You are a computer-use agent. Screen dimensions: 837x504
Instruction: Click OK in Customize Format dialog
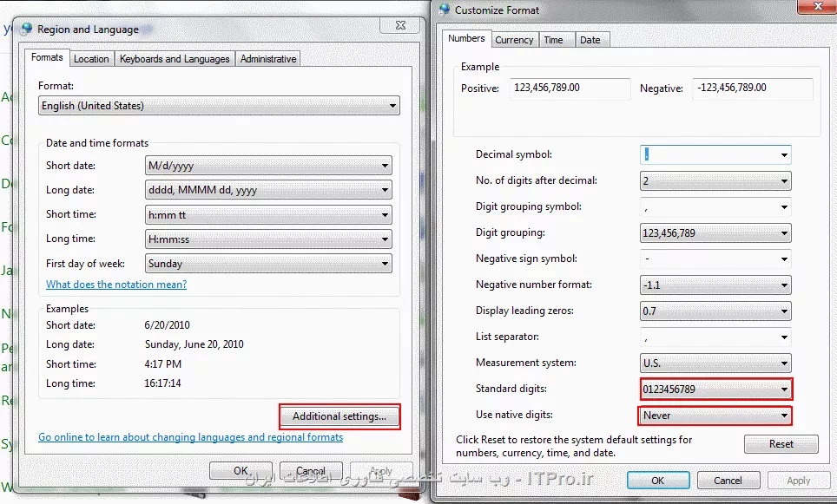(658, 481)
